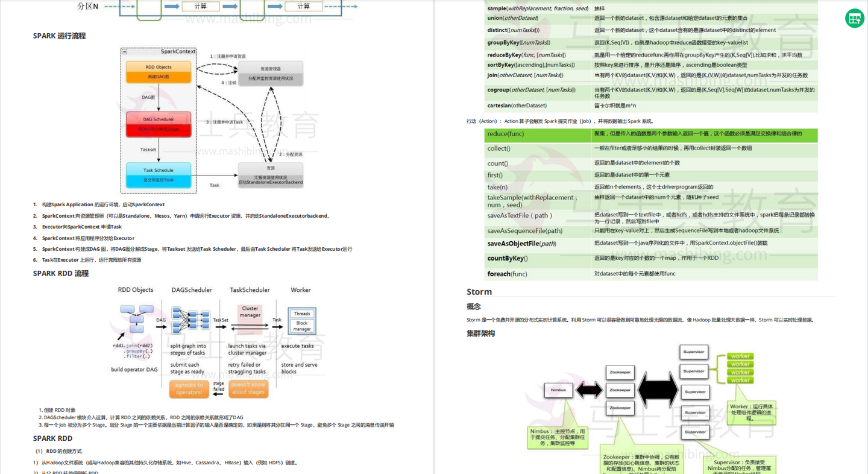Click the "SPARK RDD 流程" heading
The image size is (868, 474).
tap(61, 274)
